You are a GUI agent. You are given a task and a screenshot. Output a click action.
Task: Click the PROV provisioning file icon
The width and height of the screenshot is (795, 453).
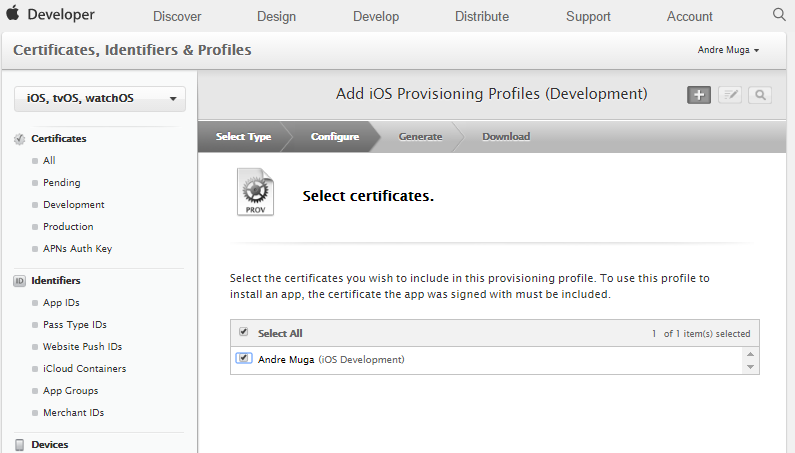256,192
